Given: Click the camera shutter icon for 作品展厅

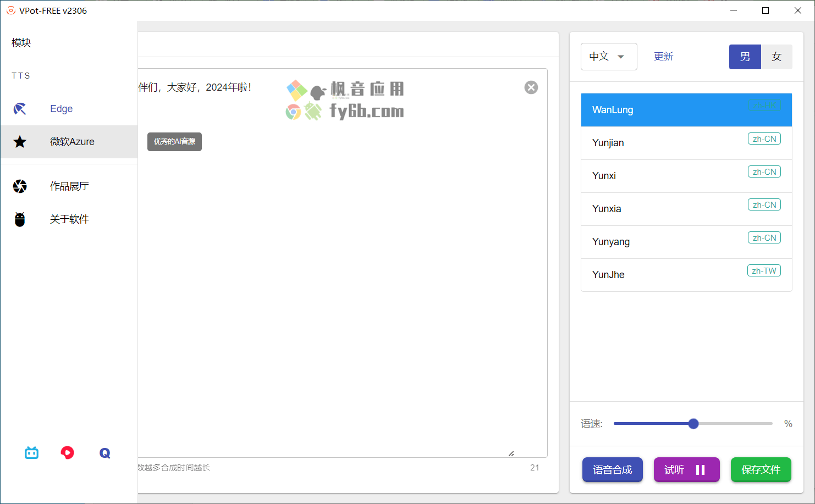Looking at the screenshot, I should 20,186.
